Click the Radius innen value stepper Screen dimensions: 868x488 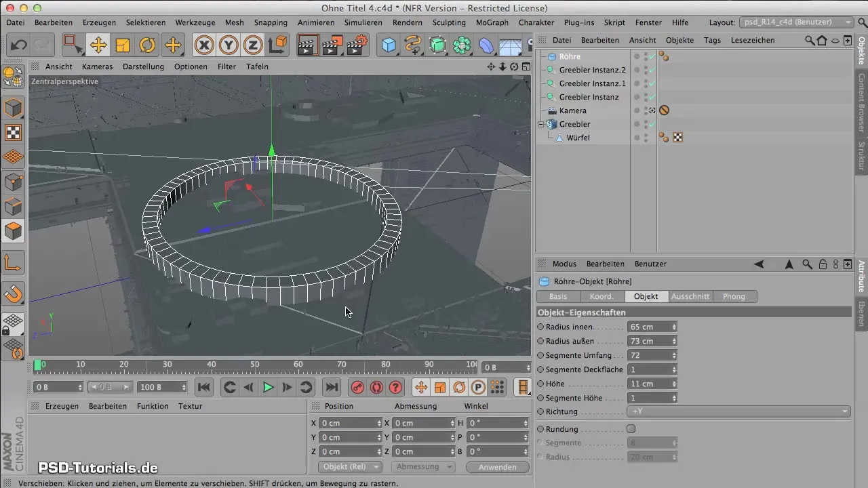tap(674, 327)
